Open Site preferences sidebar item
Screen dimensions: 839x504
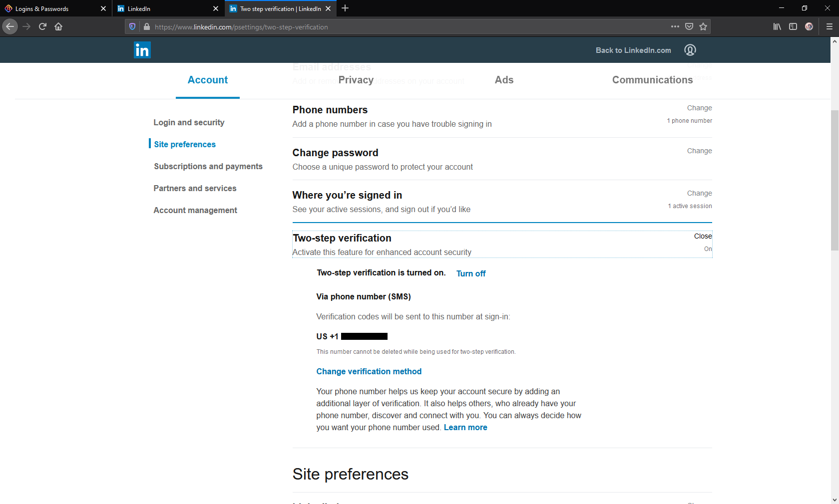185,144
